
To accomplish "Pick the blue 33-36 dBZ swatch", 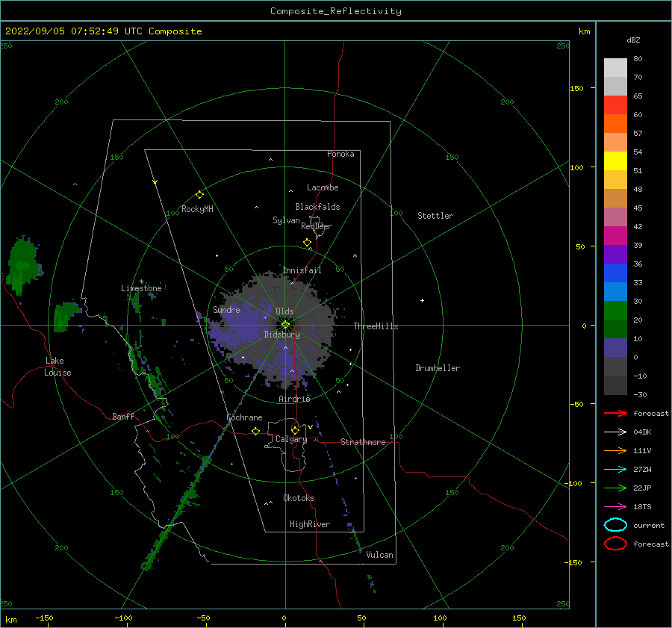I will point(615,273).
